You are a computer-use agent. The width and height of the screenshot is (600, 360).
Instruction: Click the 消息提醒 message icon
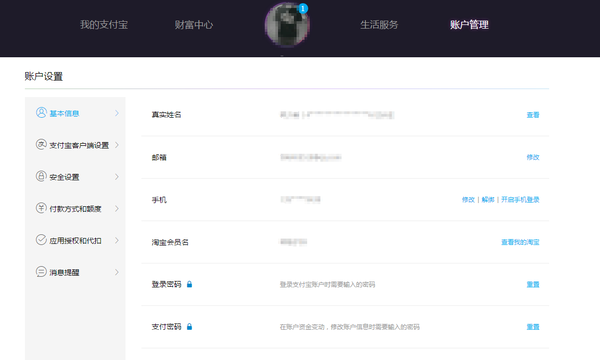pos(41,272)
